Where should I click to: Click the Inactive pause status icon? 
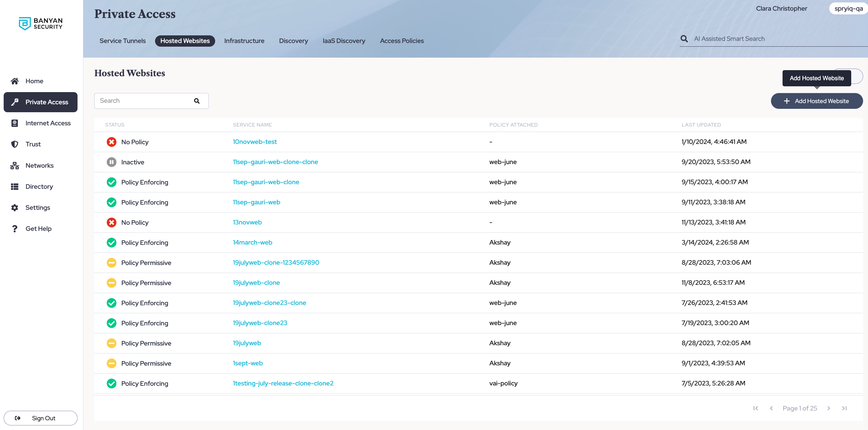click(111, 162)
